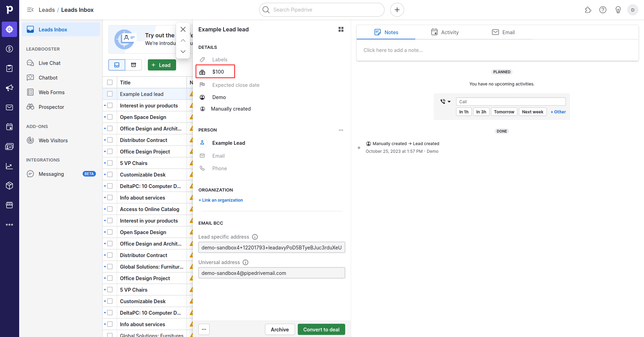Switch to the Activity tab
Image resolution: width=644 pixels, height=337 pixels.
[445, 32]
